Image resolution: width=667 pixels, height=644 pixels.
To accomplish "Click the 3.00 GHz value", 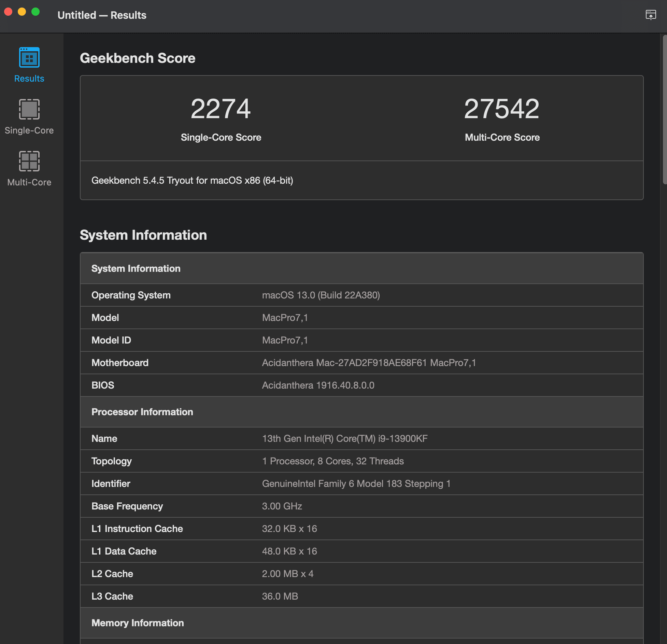I will pos(282,506).
